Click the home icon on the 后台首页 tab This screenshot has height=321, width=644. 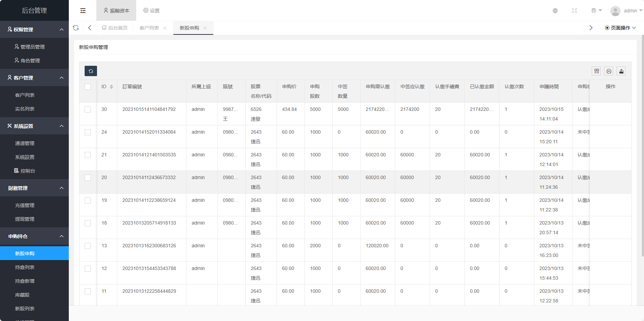click(x=104, y=28)
